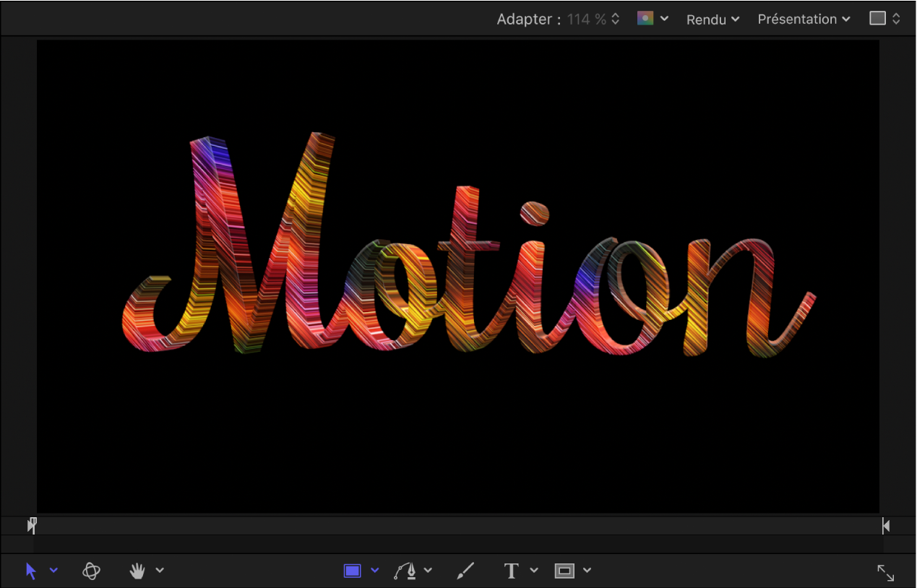Expand the selection tool options chevron
The width and height of the screenshot is (917, 588).
[54, 571]
